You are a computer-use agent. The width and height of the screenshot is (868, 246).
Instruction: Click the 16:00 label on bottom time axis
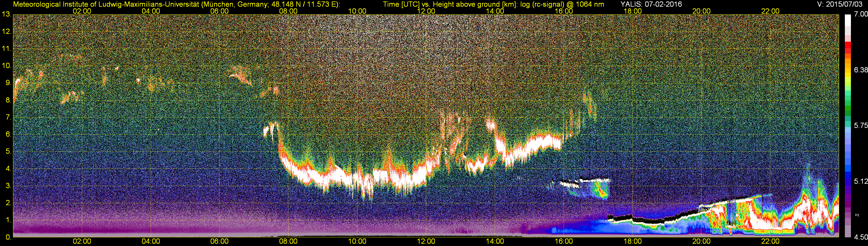pos(564,241)
